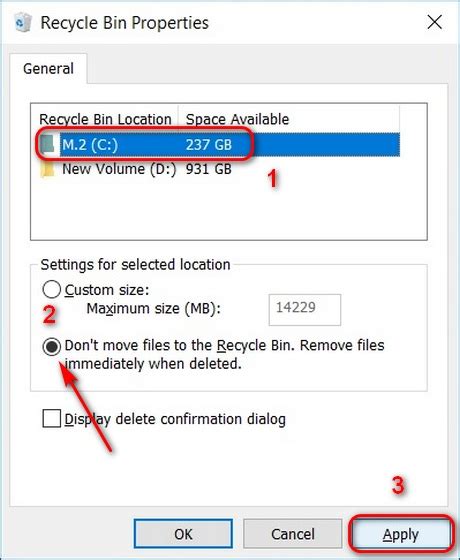Viewport: 460px width, 560px height.
Task: Enable Display delete confirmation dialog checkbox
Action: [x=51, y=419]
